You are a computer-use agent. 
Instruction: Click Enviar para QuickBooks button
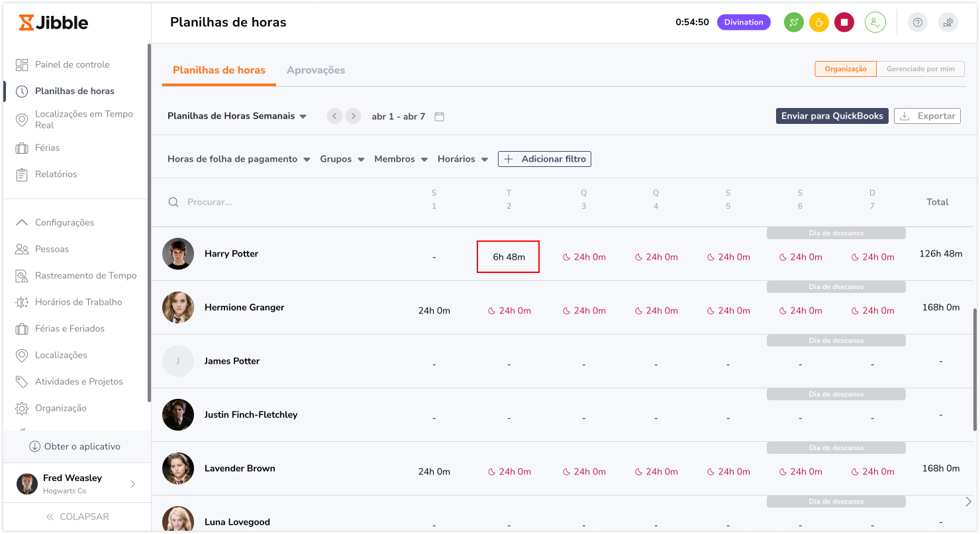click(x=832, y=116)
